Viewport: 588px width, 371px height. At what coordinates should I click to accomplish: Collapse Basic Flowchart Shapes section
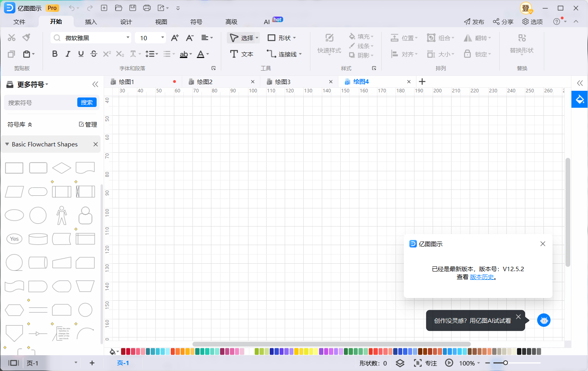[7, 144]
